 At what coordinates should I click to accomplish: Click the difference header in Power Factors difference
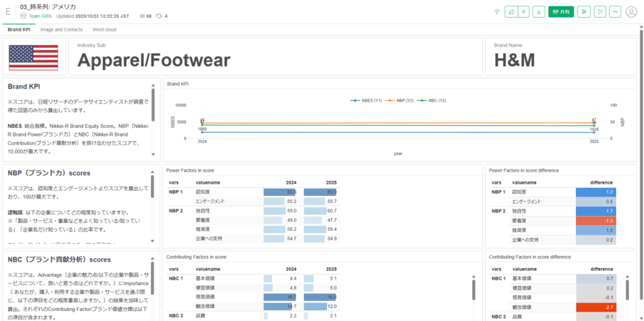tap(602, 183)
